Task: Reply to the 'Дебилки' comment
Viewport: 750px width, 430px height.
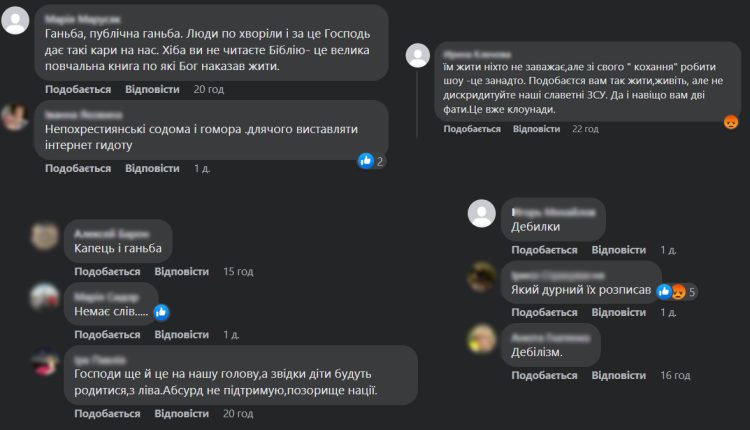Action: pos(618,250)
